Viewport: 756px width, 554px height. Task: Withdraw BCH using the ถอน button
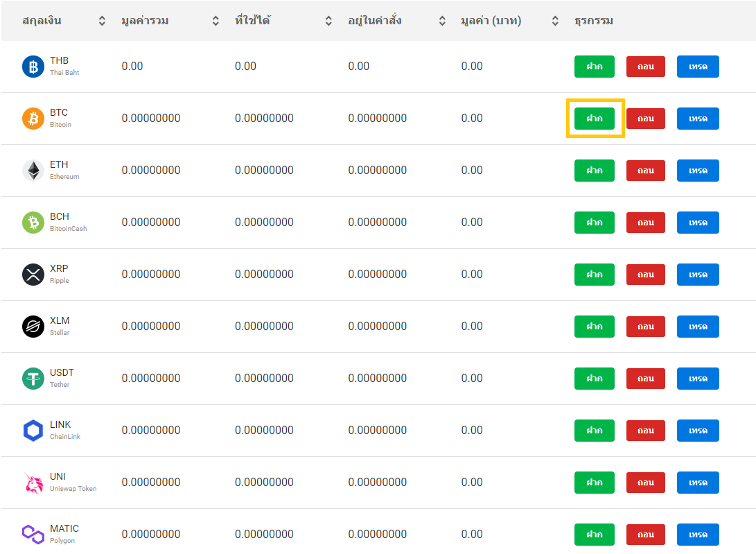pyautogui.click(x=646, y=223)
